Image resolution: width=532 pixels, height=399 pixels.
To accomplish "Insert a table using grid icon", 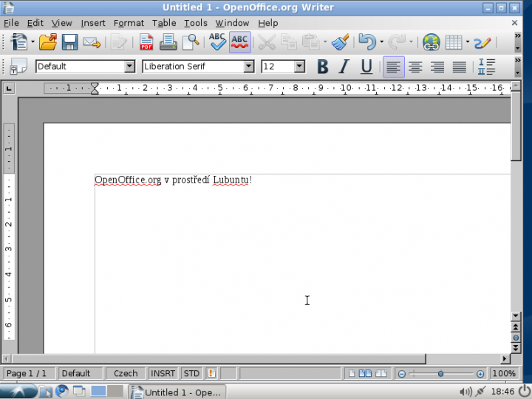I will pos(454,42).
